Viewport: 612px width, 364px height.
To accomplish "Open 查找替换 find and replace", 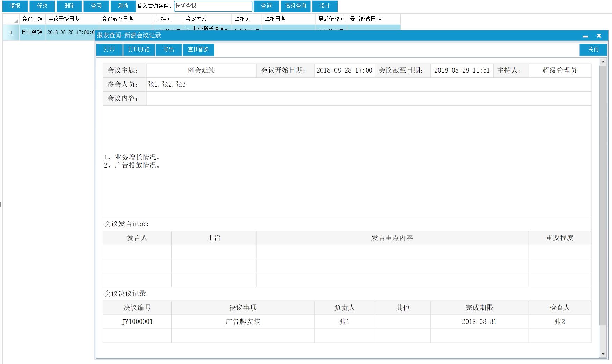I will click(198, 50).
